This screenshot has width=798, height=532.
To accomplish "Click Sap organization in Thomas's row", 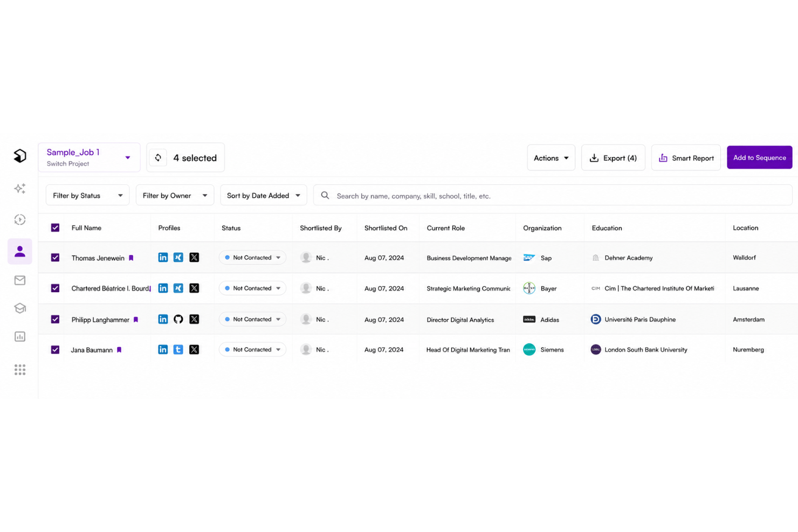I will tap(538, 258).
